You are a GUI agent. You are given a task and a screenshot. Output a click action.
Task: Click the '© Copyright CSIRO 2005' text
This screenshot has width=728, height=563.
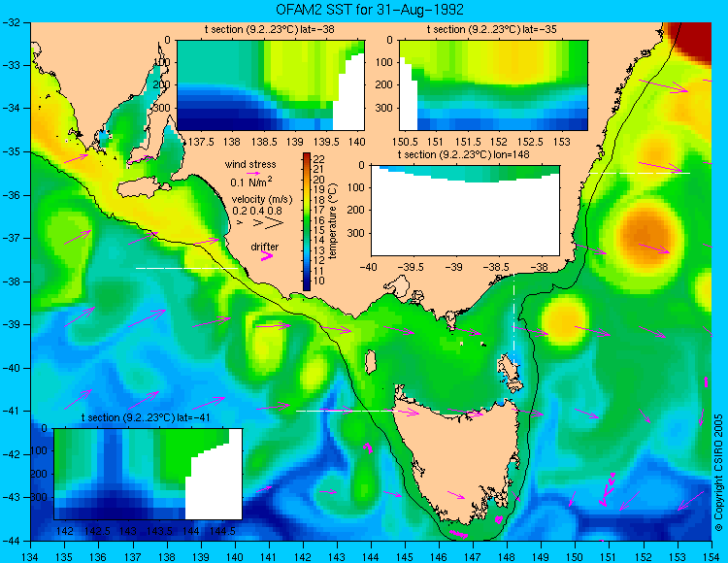(718, 473)
